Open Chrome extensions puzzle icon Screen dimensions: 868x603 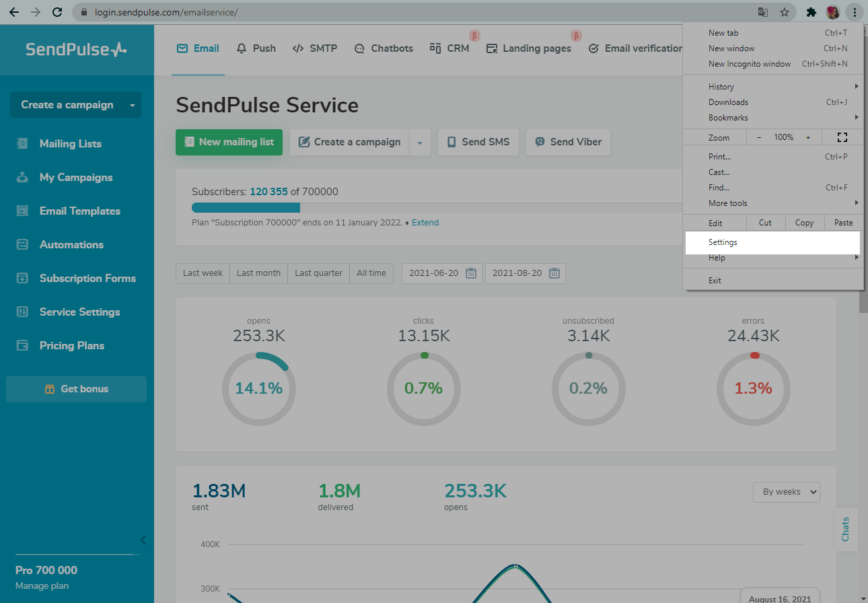point(811,12)
